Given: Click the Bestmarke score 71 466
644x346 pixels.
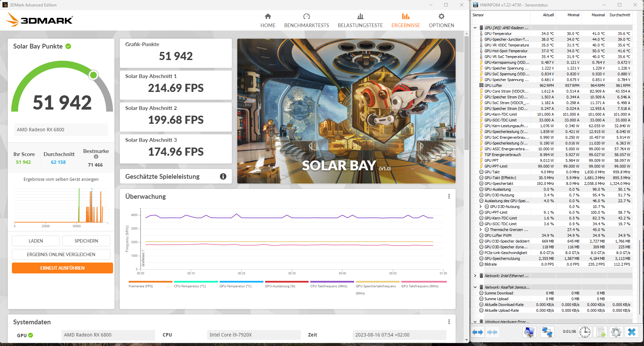Looking at the screenshot, I should tap(95, 165).
